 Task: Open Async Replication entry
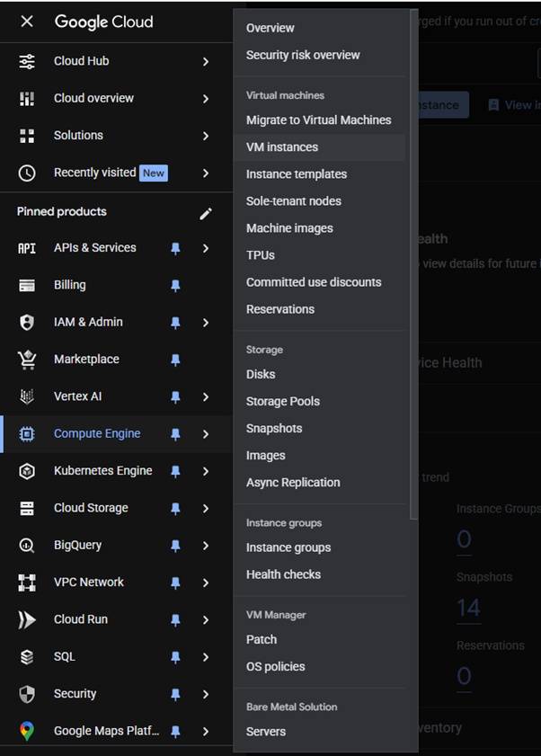coord(319,482)
